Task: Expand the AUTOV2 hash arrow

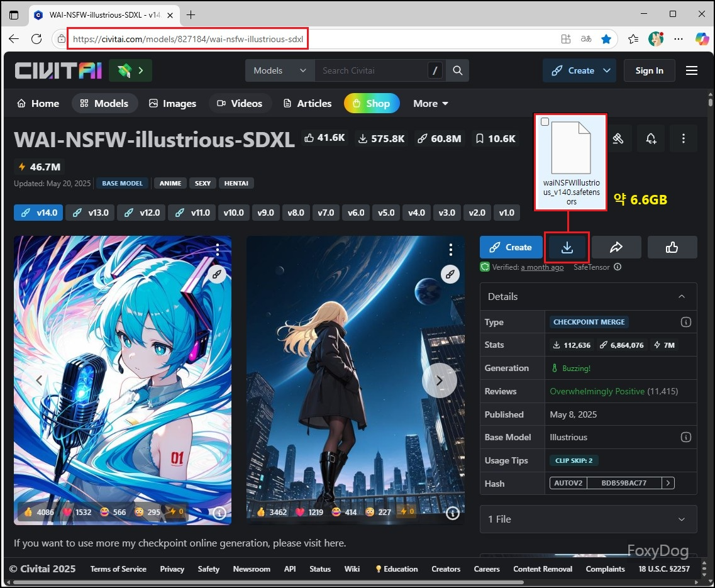Action: pos(668,482)
